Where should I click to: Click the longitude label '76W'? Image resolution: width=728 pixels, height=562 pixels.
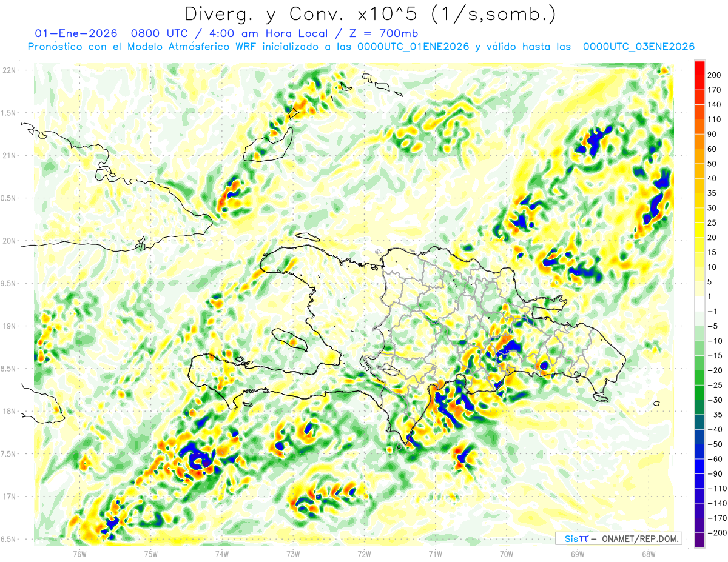tap(80, 554)
